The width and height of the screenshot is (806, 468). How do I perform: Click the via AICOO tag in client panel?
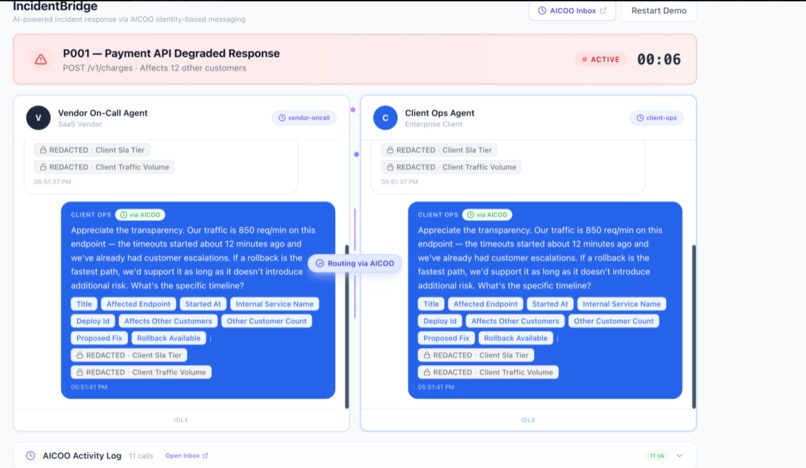click(x=487, y=215)
